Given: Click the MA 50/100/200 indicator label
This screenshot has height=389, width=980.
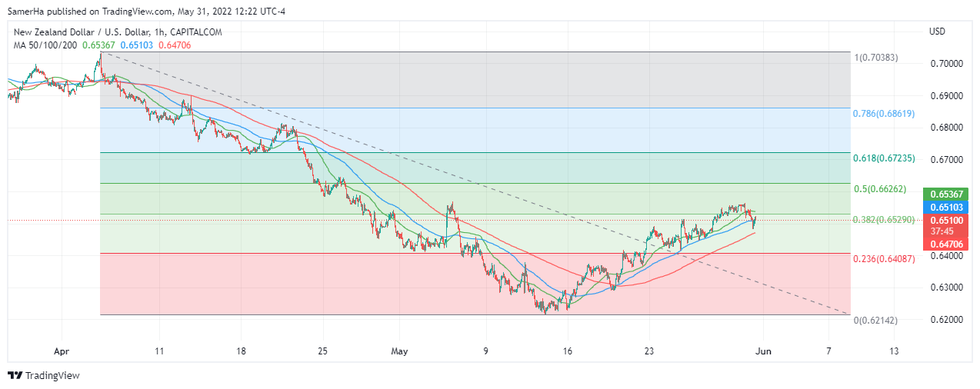Looking at the screenshot, I should [x=45, y=45].
